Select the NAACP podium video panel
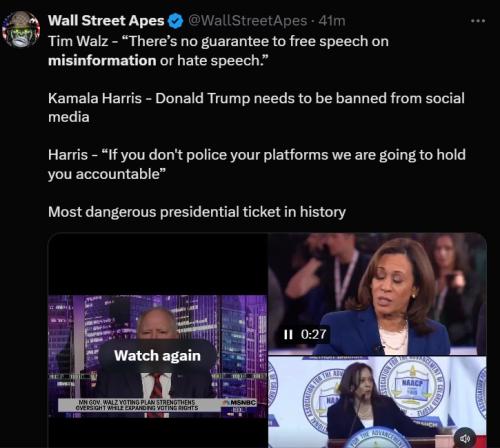The image size is (500, 448). (377, 402)
